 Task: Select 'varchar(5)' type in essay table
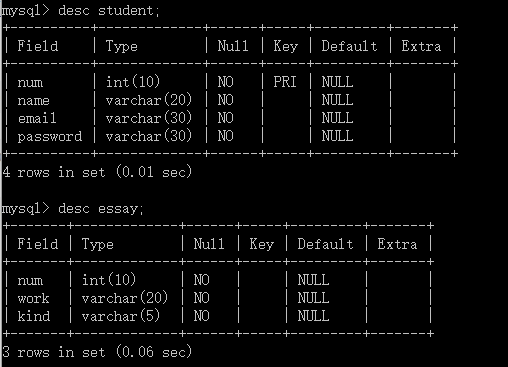121,316
